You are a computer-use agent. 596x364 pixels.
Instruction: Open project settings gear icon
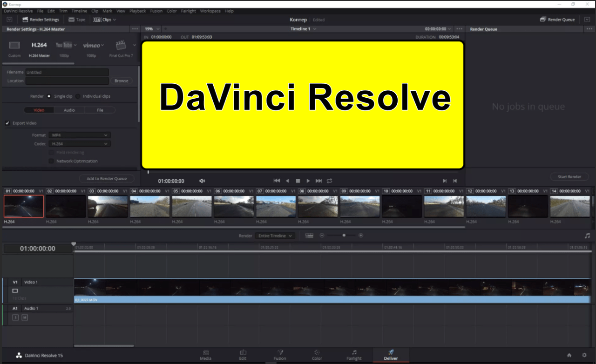[584, 355]
